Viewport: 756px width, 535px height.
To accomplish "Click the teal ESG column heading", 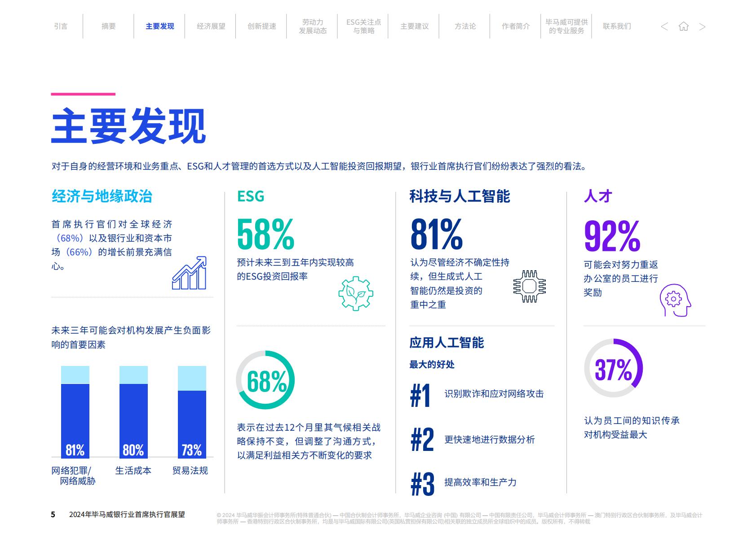I will pos(251,196).
